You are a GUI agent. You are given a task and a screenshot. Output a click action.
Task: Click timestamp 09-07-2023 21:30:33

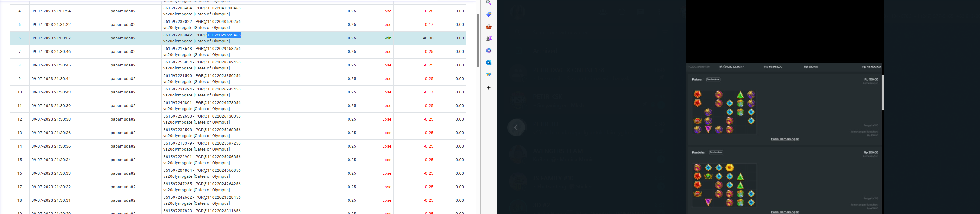tap(51, 173)
